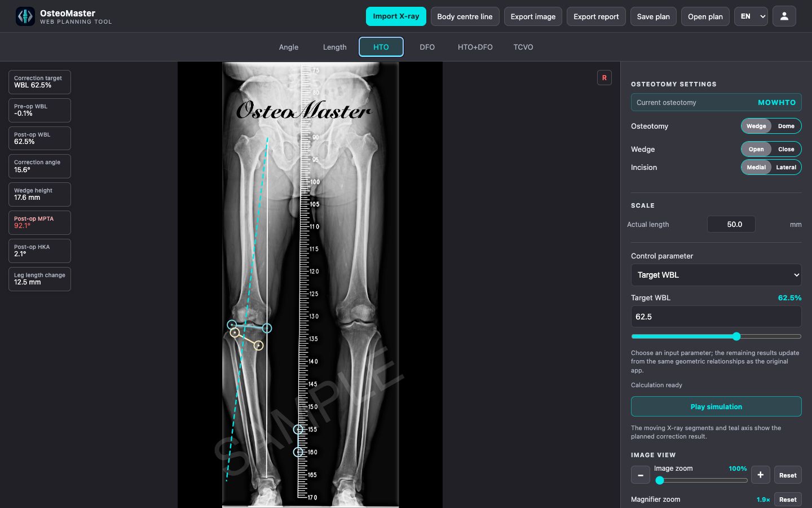Choose Close wedge option
The width and height of the screenshot is (812, 508).
point(786,150)
